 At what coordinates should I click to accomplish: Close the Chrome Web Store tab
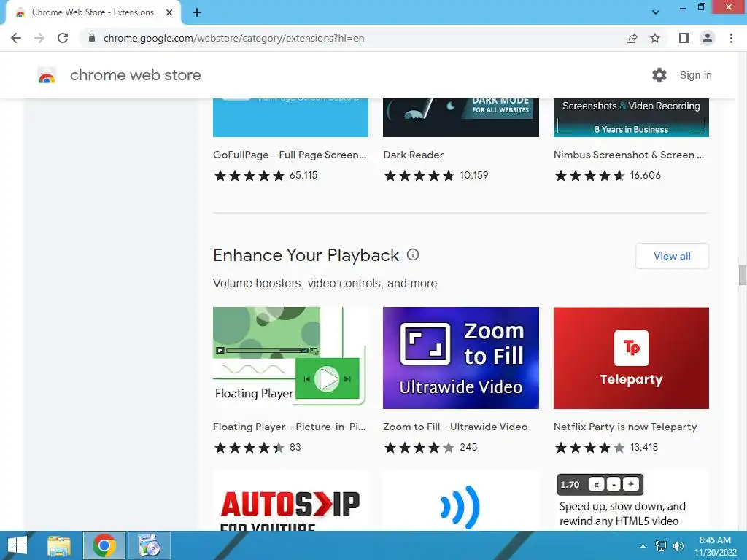(x=169, y=12)
